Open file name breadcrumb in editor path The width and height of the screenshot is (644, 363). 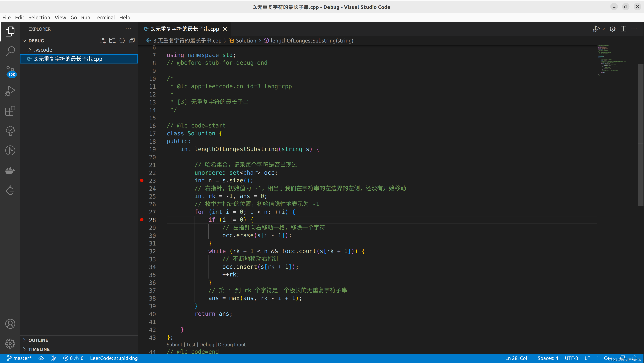pyautogui.click(x=184, y=40)
